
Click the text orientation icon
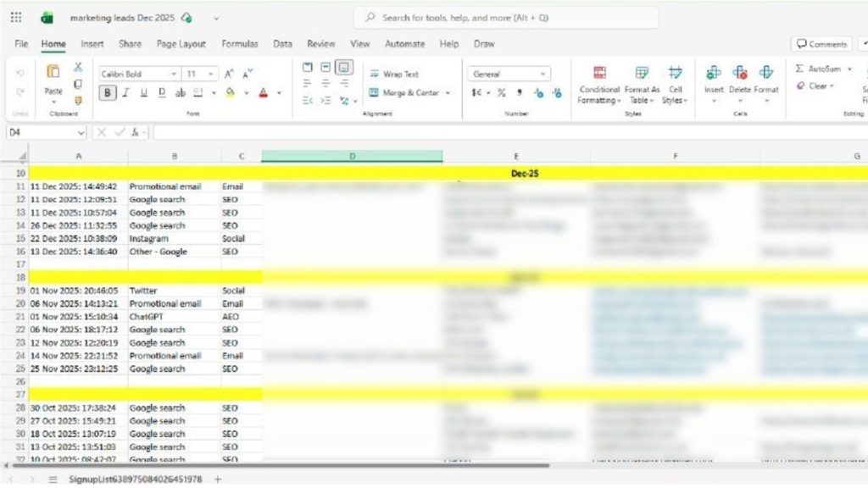pos(344,100)
